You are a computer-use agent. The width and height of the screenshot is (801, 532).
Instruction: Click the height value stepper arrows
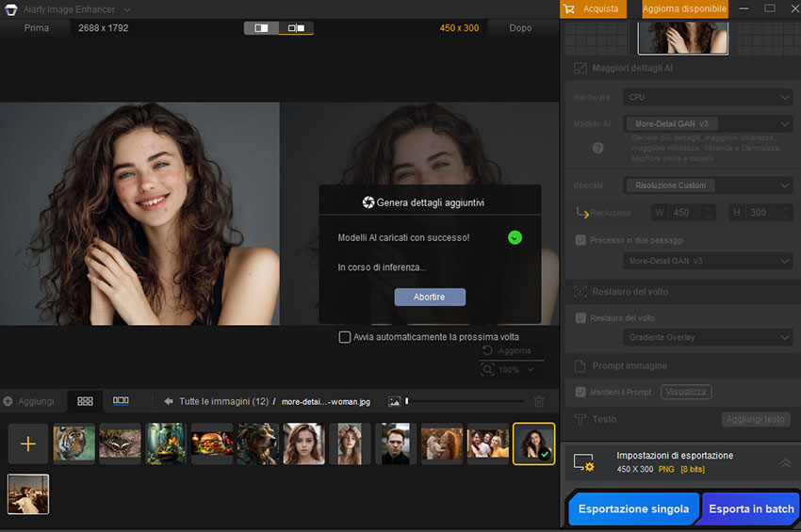pos(785,213)
